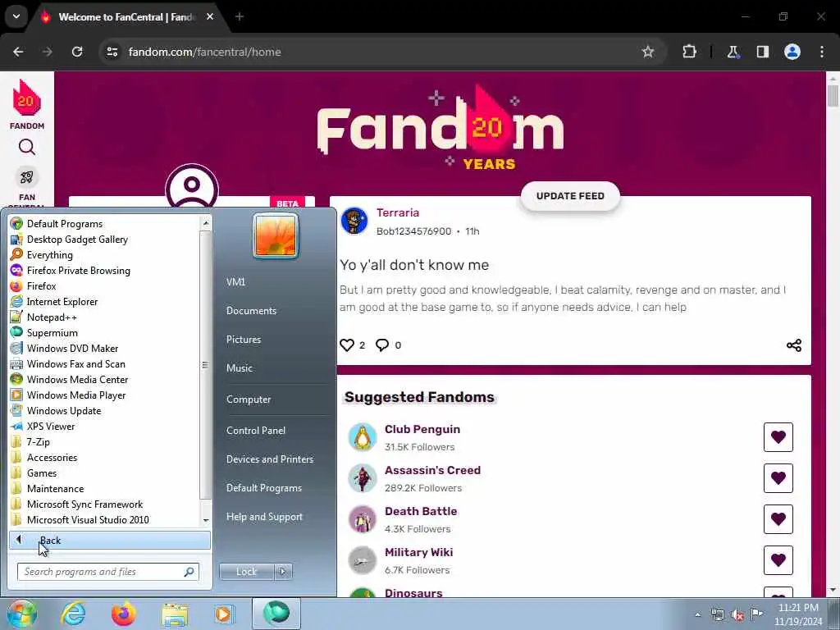Open Control Panel from Start menu
The image size is (840, 630).
click(x=256, y=430)
